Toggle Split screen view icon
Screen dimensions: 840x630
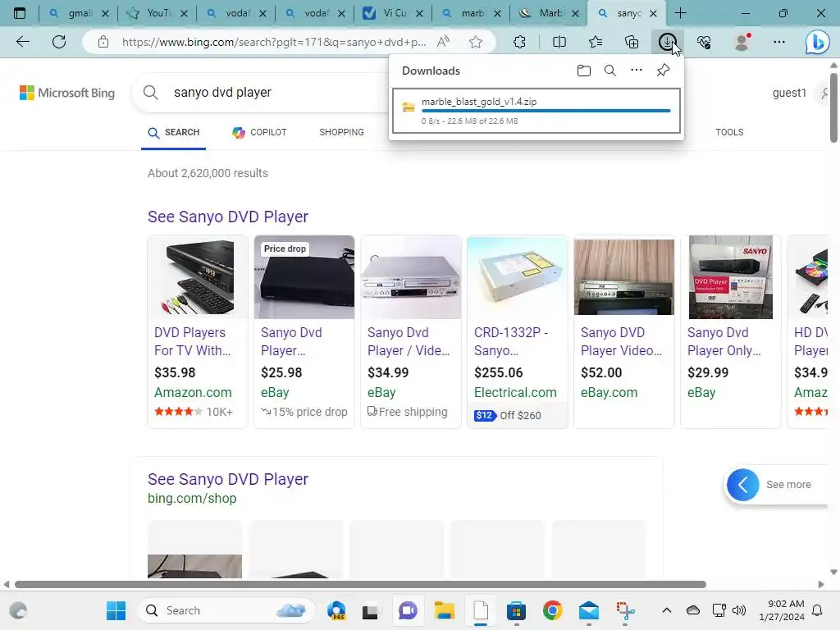(x=559, y=42)
